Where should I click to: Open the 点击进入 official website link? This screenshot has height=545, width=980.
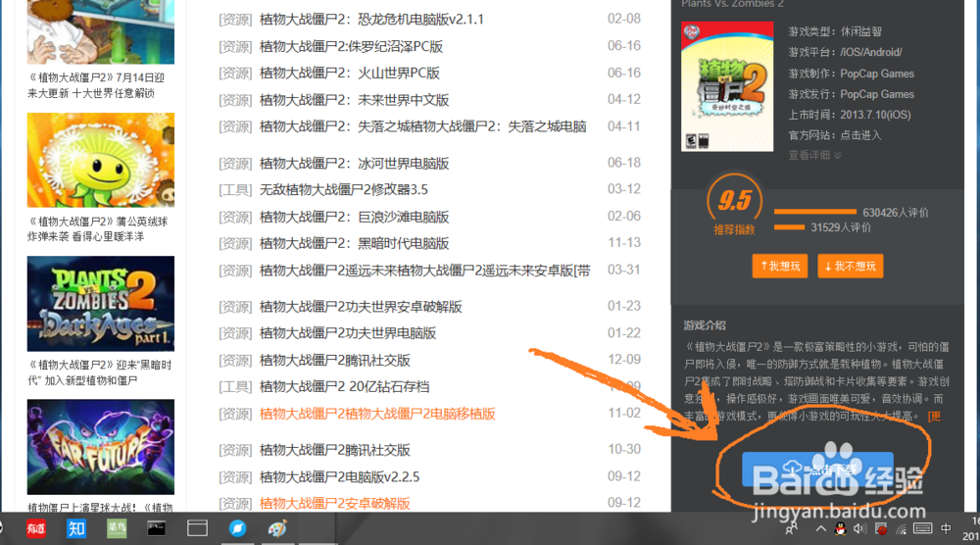pos(860,135)
